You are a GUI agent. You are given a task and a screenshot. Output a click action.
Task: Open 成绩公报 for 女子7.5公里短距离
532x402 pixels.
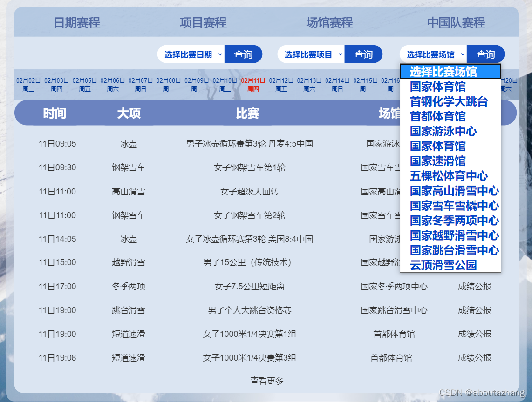point(474,287)
